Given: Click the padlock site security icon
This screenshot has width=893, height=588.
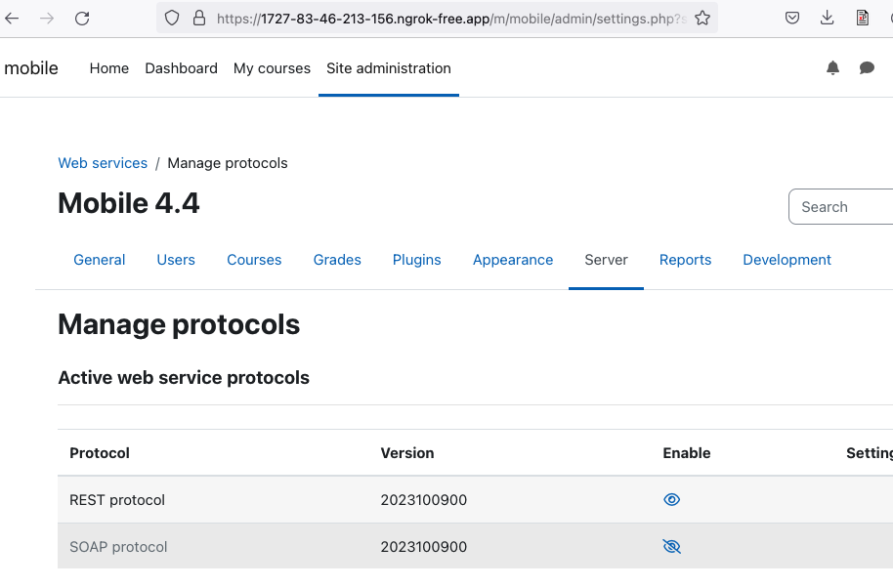Looking at the screenshot, I should (x=198, y=19).
